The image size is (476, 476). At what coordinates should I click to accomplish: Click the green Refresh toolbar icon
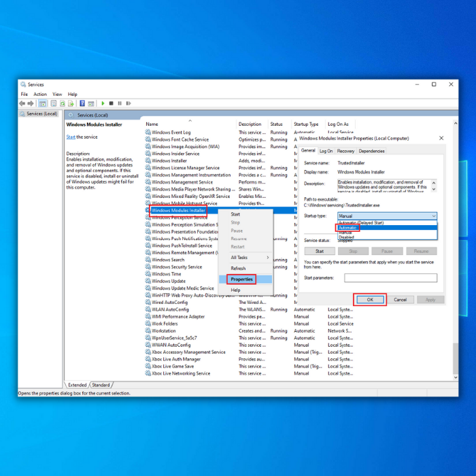(63, 103)
